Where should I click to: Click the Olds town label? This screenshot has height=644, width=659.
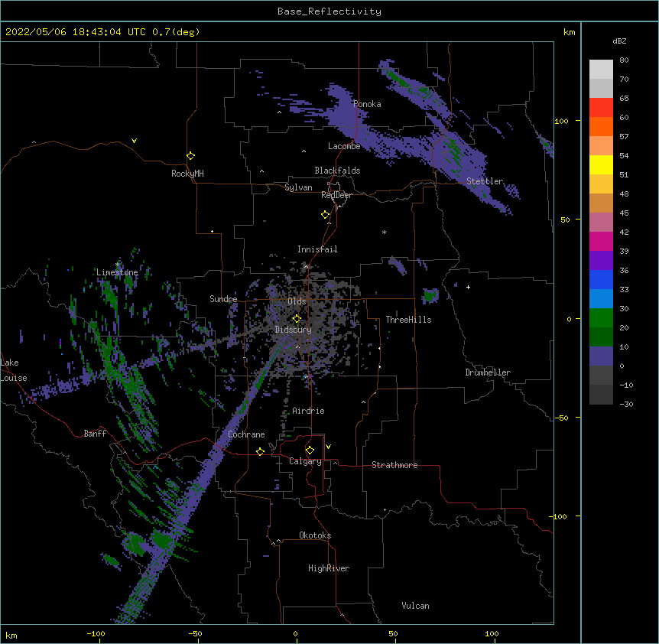[297, 301]
